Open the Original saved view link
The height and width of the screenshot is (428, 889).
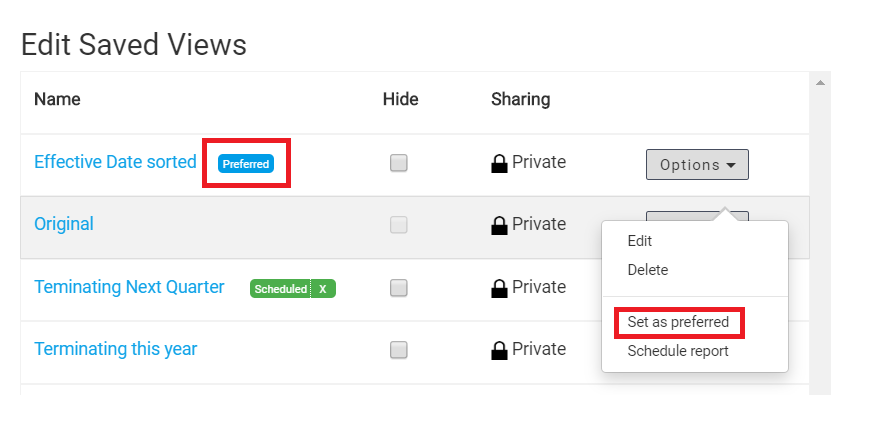[64, 224]
